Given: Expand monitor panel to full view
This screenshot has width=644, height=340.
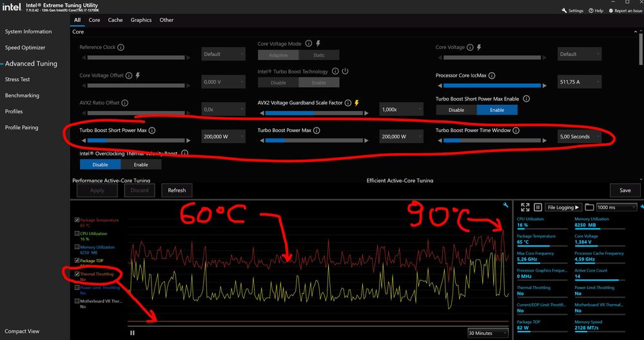Looking at the screenshot, I should tap(525, 207).
